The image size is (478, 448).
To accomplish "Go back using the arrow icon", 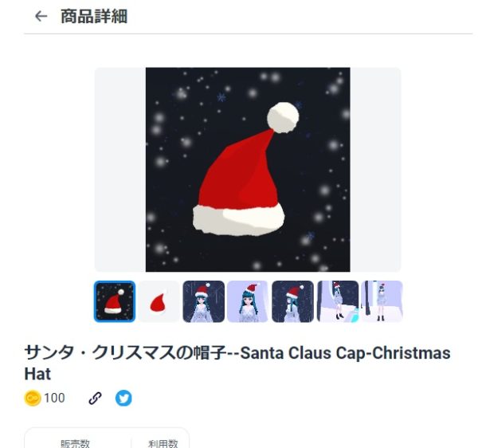I will [41, 16].
